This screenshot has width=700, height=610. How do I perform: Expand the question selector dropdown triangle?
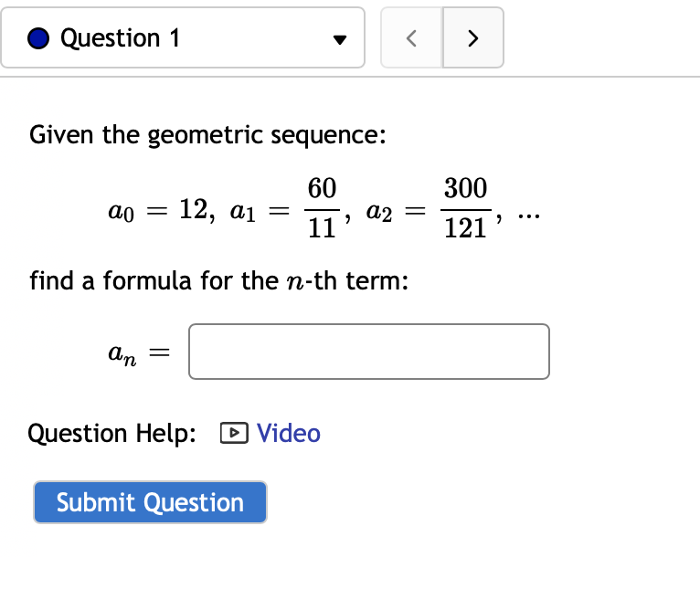[339, 39]
